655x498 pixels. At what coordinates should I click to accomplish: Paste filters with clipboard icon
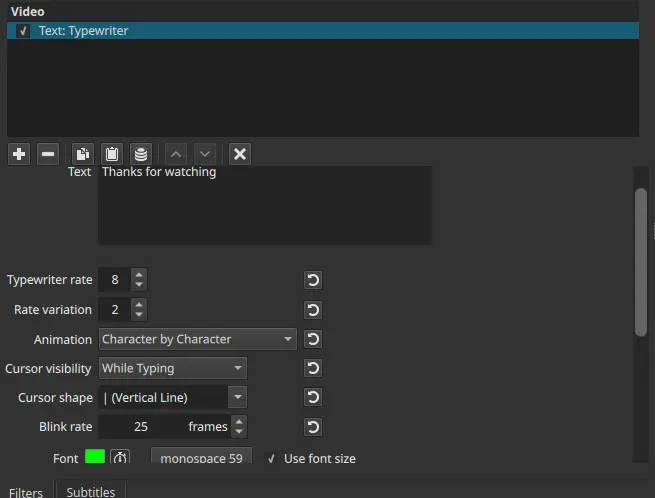click(111, 154)
